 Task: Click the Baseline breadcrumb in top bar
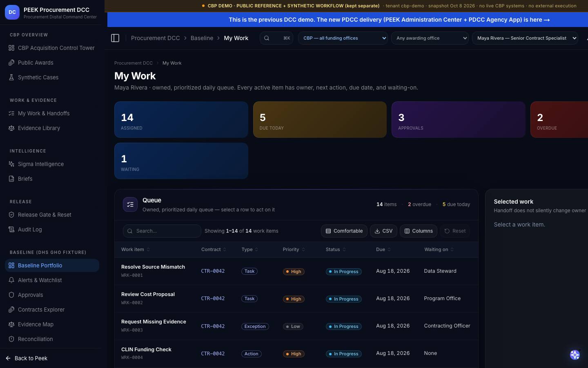pyautogui.click(x=202, y=38)
